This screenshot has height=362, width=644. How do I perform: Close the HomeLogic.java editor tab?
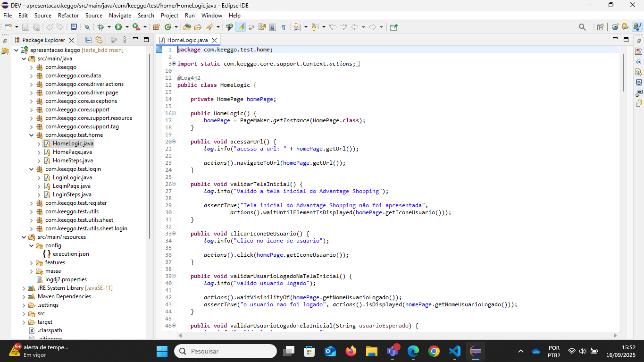[214, 40]
